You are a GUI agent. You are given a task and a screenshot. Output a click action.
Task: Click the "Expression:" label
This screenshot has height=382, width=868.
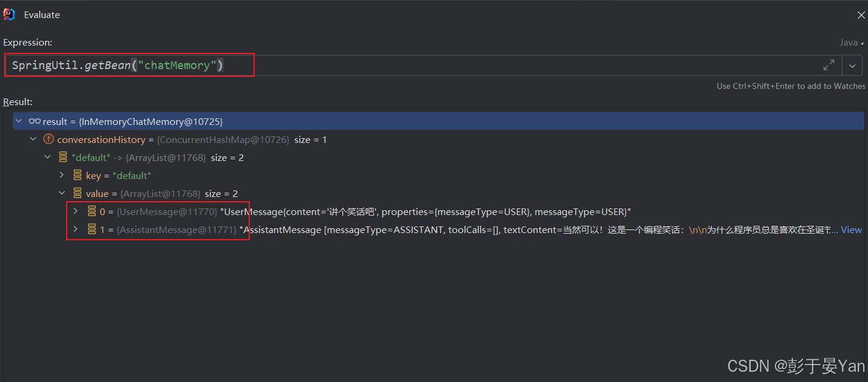click(28, 43)
